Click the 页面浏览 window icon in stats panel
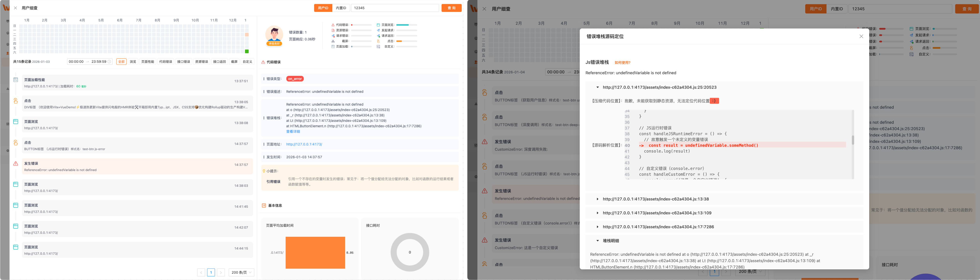This screenshot has width=980, height=280. point(378,25)
